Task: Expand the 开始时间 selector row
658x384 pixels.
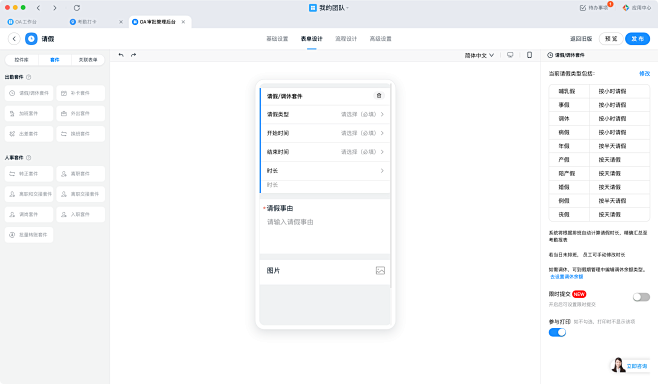Action: tap(325, 133)
